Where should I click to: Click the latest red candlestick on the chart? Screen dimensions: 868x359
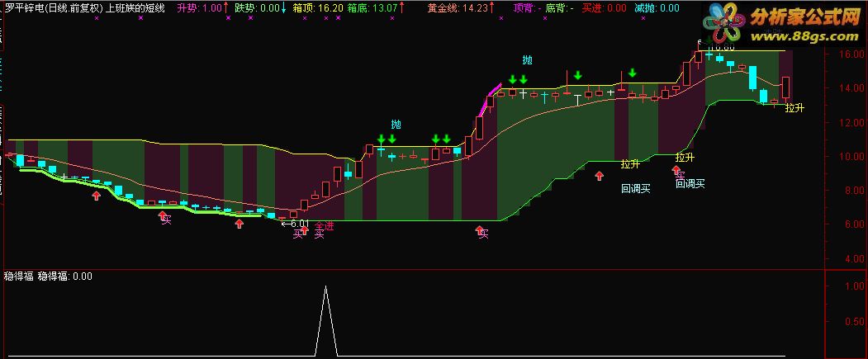pos(785,88)
